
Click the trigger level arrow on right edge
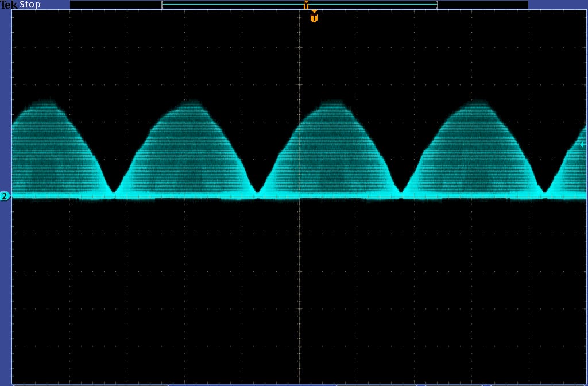(582, 145)
